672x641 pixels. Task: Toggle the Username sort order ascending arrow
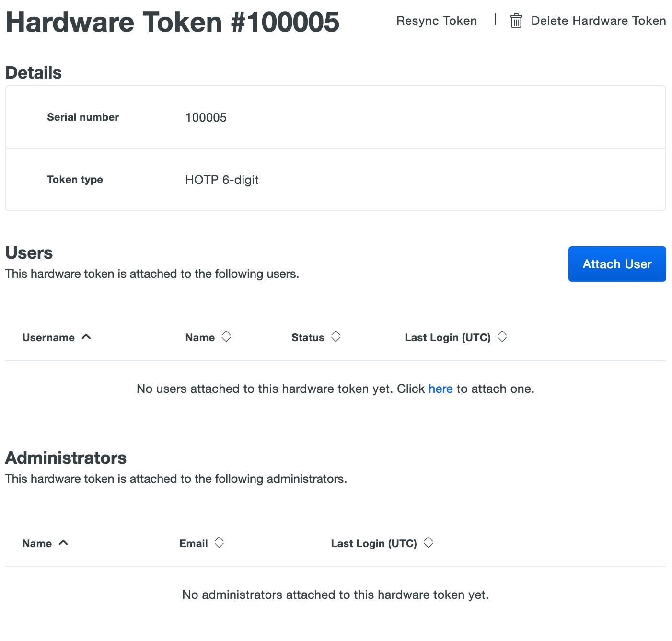coord(86,337)
